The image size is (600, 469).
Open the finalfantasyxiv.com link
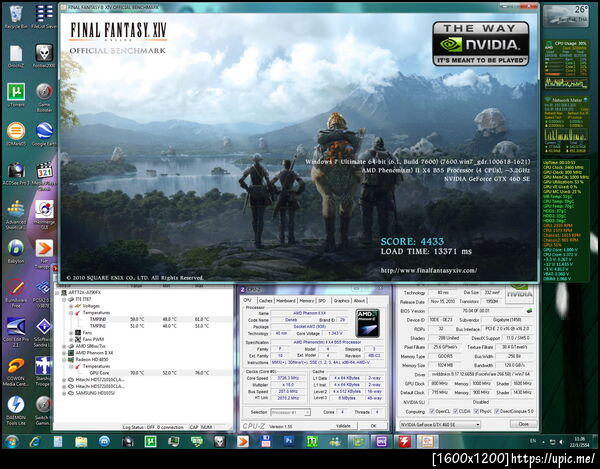tap(429, 270)
